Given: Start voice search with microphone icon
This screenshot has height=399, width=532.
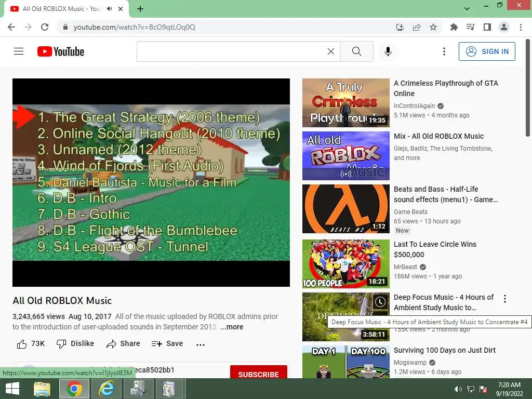Looking at the screenshot, I should (x=388, y=51).
